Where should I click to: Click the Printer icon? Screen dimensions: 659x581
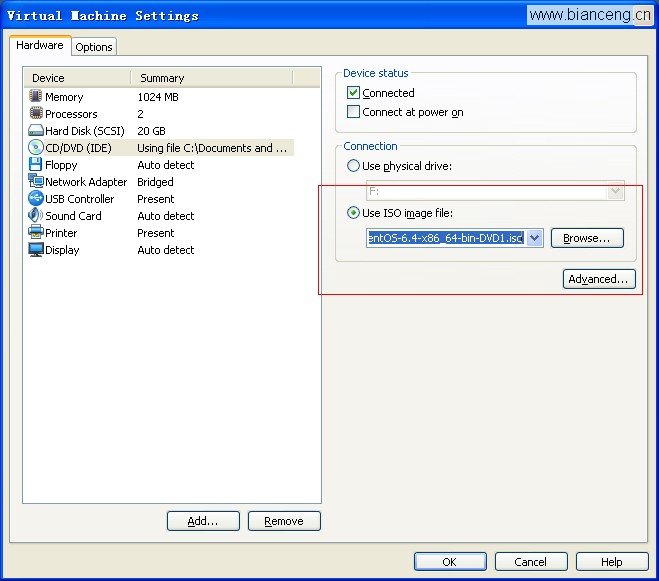click(36, 232)
